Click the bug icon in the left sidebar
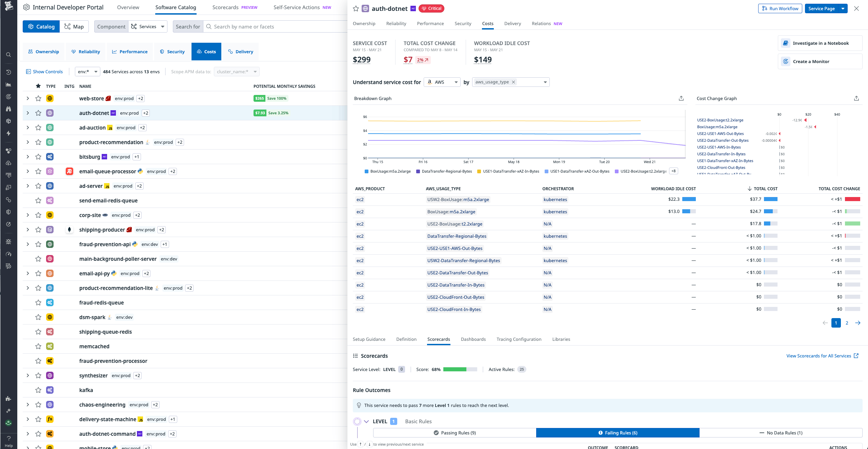The image size is (868, 449). coord(8,241)
